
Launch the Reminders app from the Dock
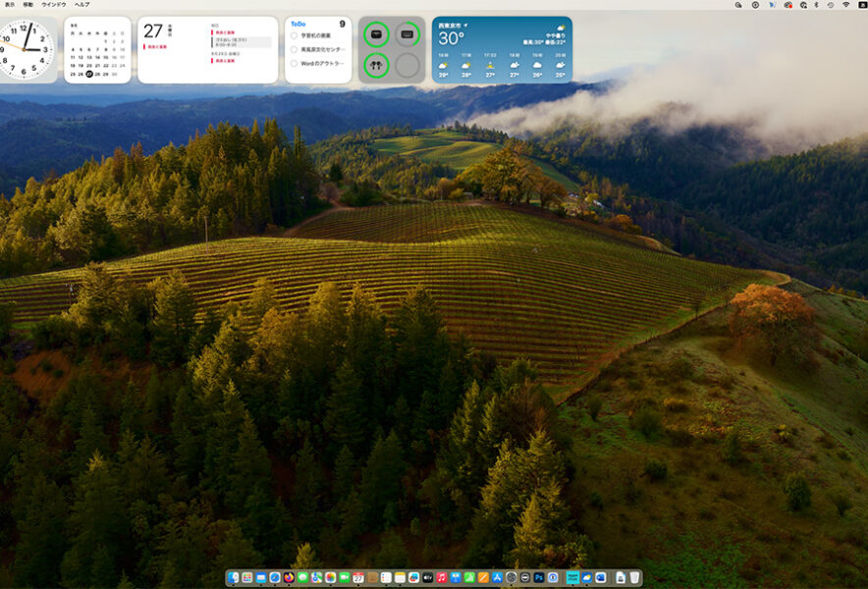[386, 578]
